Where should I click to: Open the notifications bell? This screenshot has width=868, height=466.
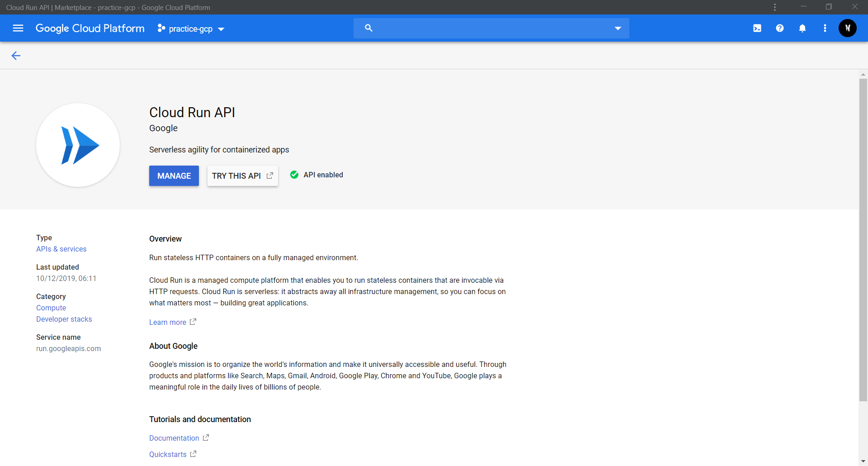point(802,28)
